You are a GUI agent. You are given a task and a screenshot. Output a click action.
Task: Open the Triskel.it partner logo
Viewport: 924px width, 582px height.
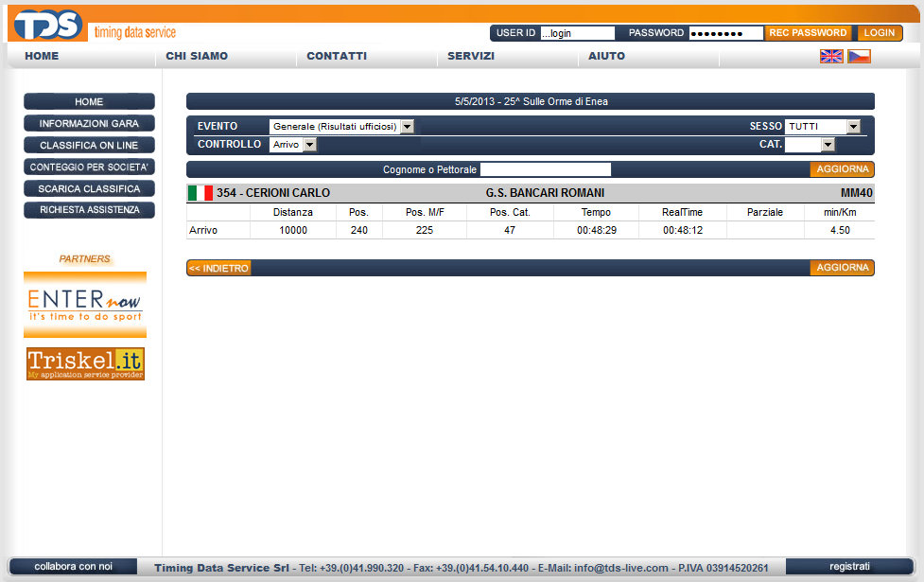(x=85, y=363)
